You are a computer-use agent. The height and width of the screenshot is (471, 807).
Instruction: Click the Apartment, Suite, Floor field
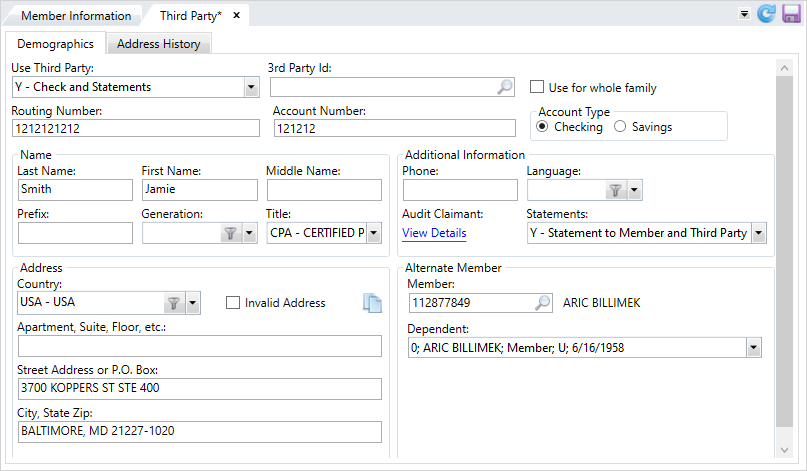[x=200, y=346]
